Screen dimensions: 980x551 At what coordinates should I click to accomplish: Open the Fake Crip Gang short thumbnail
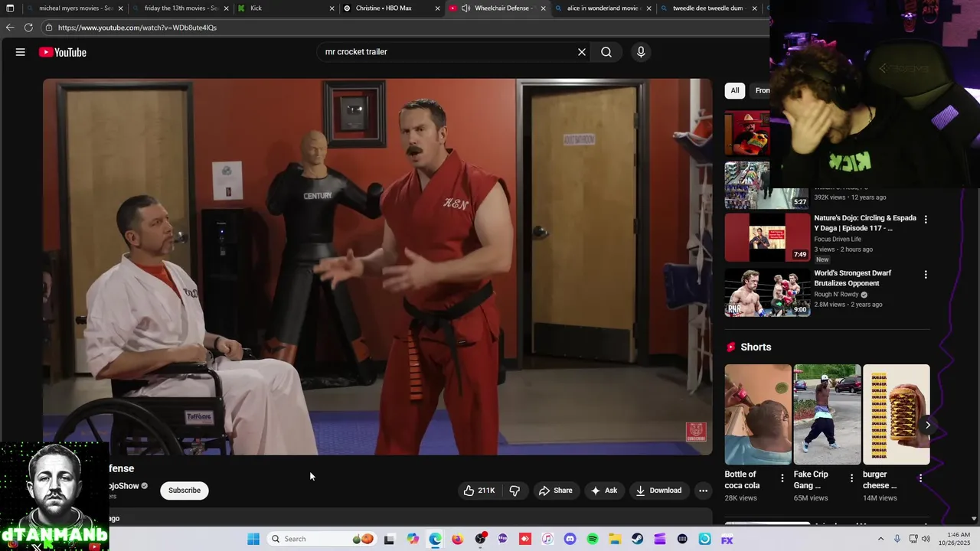(827, 414)
